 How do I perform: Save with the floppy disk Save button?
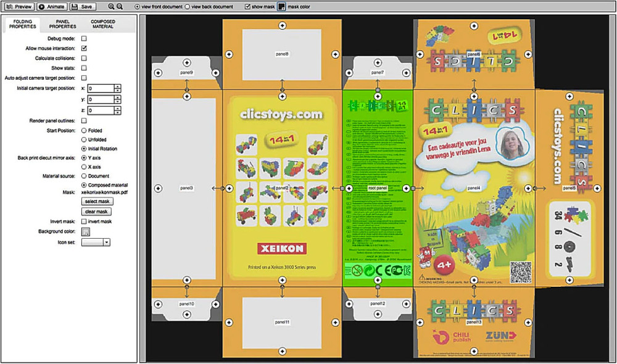(83, 6)
